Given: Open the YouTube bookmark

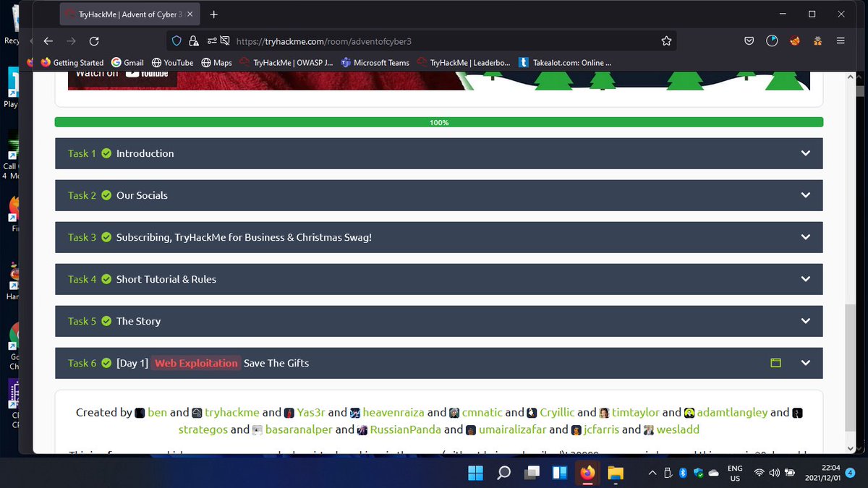Looking at the screenshot, I should pyautogui.click(x=172, y=63).
